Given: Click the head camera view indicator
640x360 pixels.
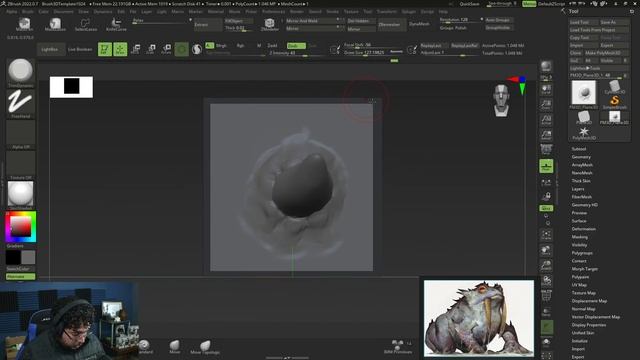Looking at the screenshot, I should [501, 100].
